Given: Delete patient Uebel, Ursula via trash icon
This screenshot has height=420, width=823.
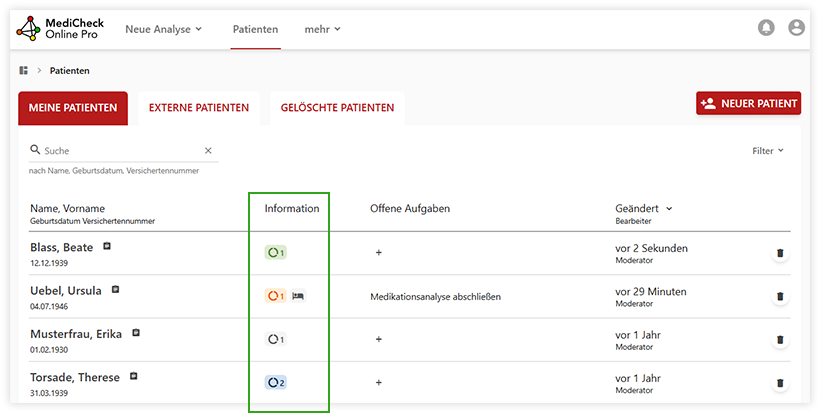Looking at the screenshot, I should coord(780,297).
